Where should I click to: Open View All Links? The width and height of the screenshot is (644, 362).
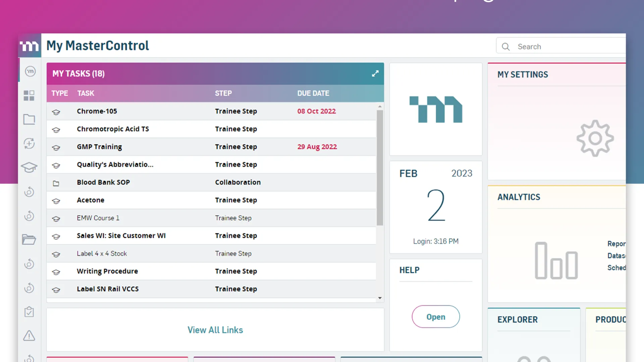coord(215,330)
